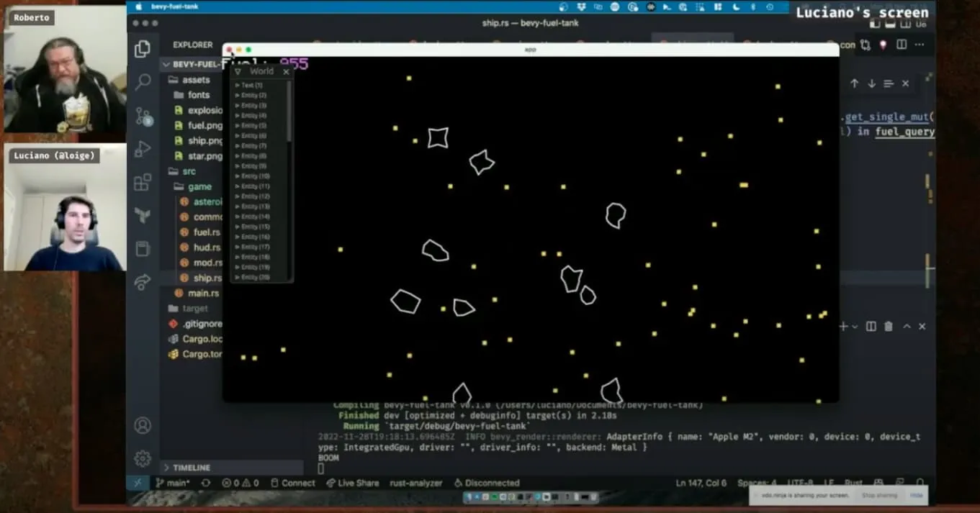Click the main* branch name in the status bar
Screen dimensions: 980x513
[x=175, y=483]
